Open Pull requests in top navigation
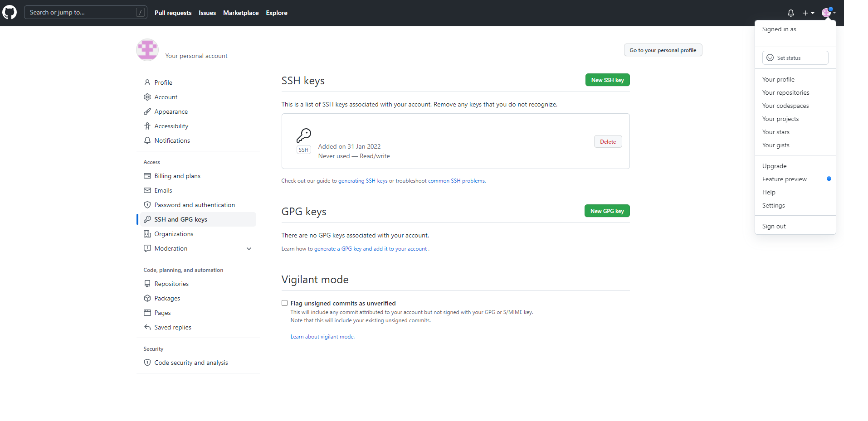The image size is (868, 421). point(173,13)
